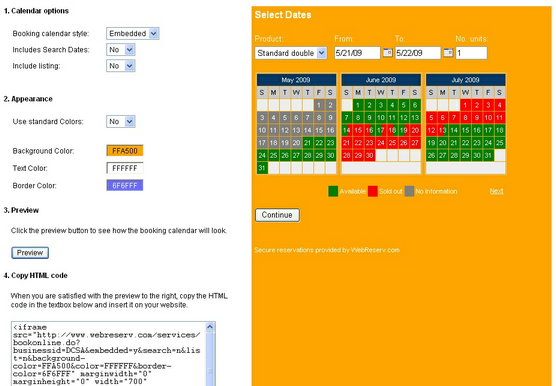The height and width of the screenshot is (386, 556).
Task: Click the From date field 5/21/09
Action: (357, 53)
